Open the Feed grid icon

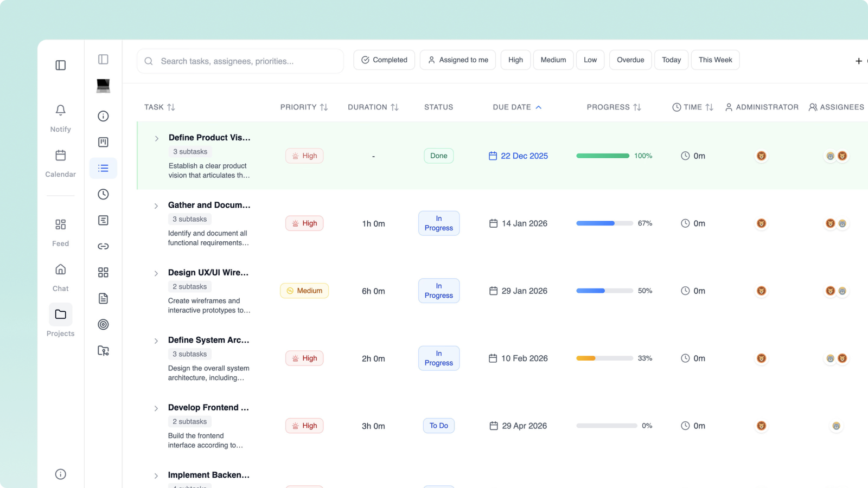point(61,224)
